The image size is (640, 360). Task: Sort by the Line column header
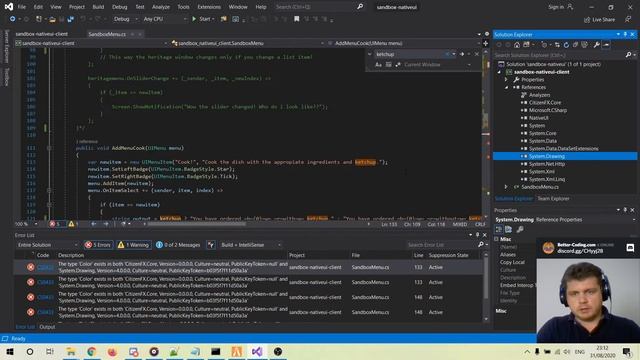pos(418,256)
